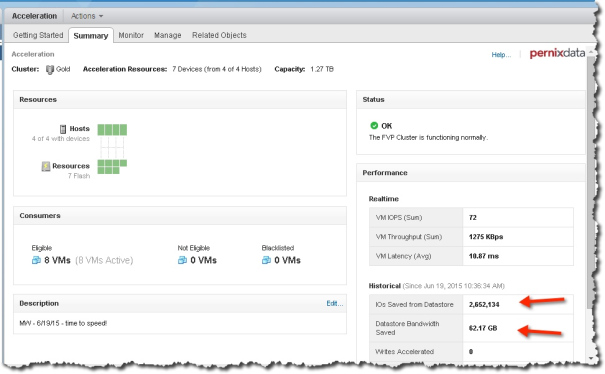This screenshot has height=374, width=605.
Task: Click the VM Throughput value 1275 KBps
Action: coord(486,237)
